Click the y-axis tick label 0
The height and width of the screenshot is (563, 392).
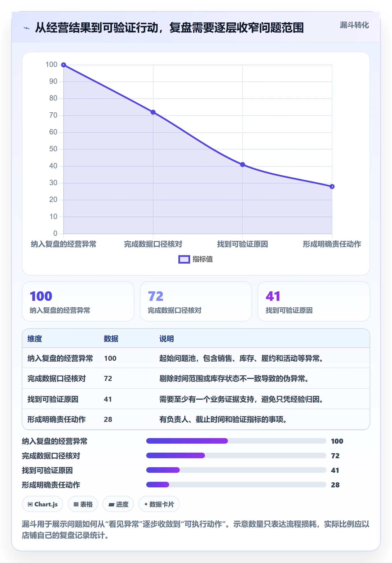55,234
